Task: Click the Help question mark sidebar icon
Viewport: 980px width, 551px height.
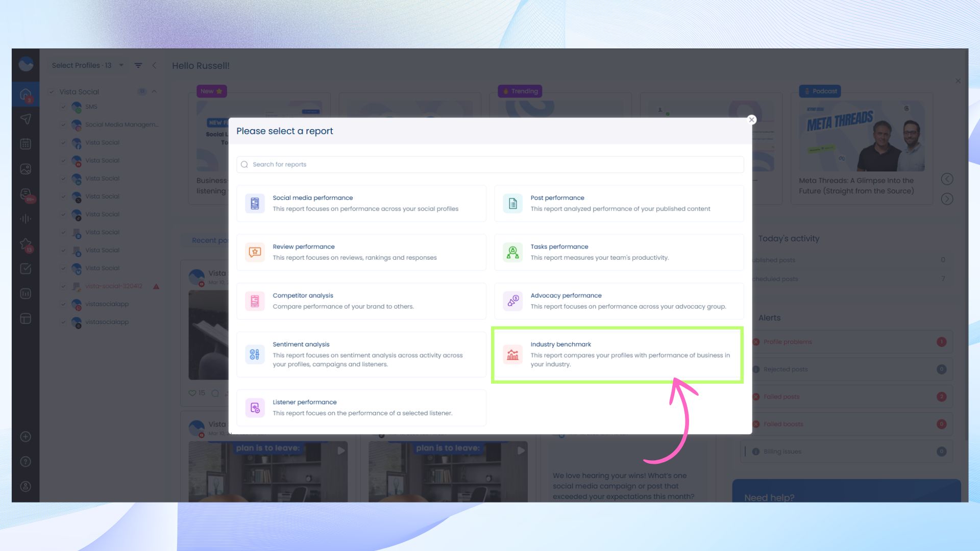Action: point(26,462)
